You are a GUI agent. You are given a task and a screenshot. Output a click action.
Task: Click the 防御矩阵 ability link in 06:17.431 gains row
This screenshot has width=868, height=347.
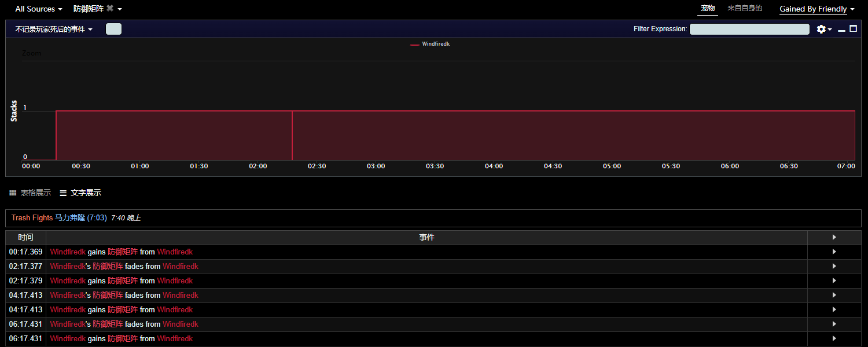pyautogui.click(x=123, y=339)
